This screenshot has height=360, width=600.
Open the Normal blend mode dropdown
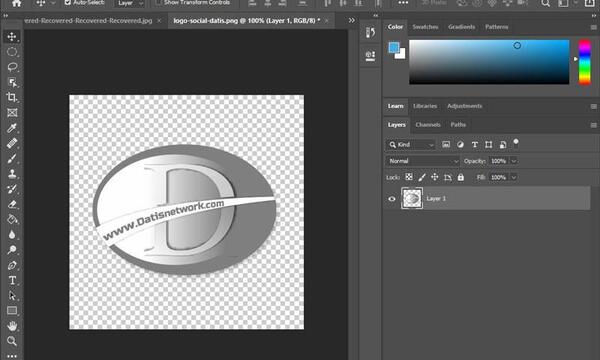[x=423, y=161]
